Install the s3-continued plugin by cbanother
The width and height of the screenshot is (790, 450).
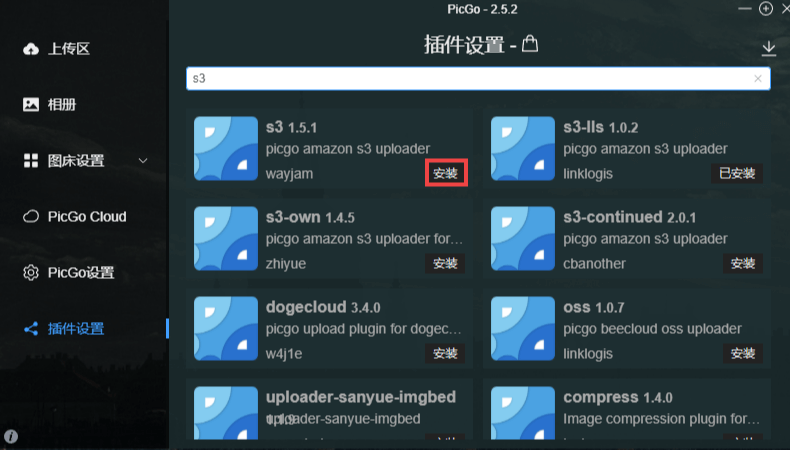743,263
